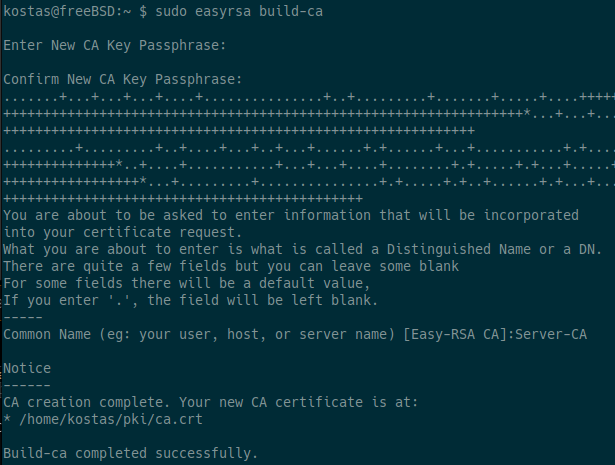Click the line 'If you enter '.', the field will be left blank'
615x465 pixels.
(200, 300)
